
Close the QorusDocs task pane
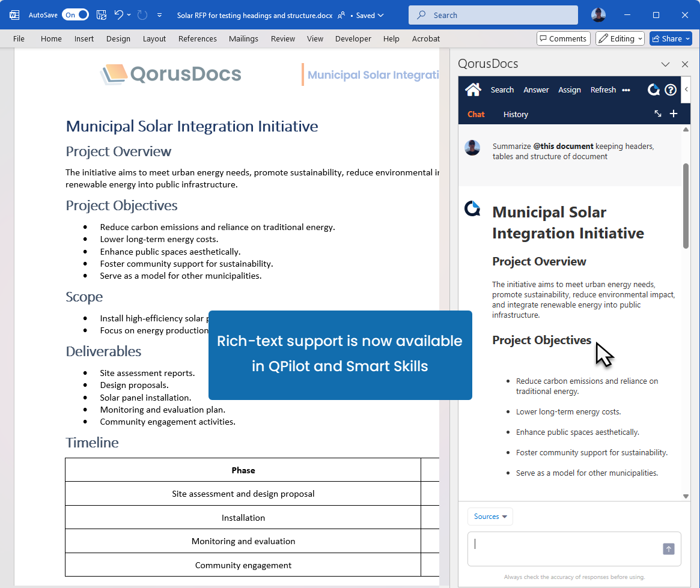(x=685, y=64)
